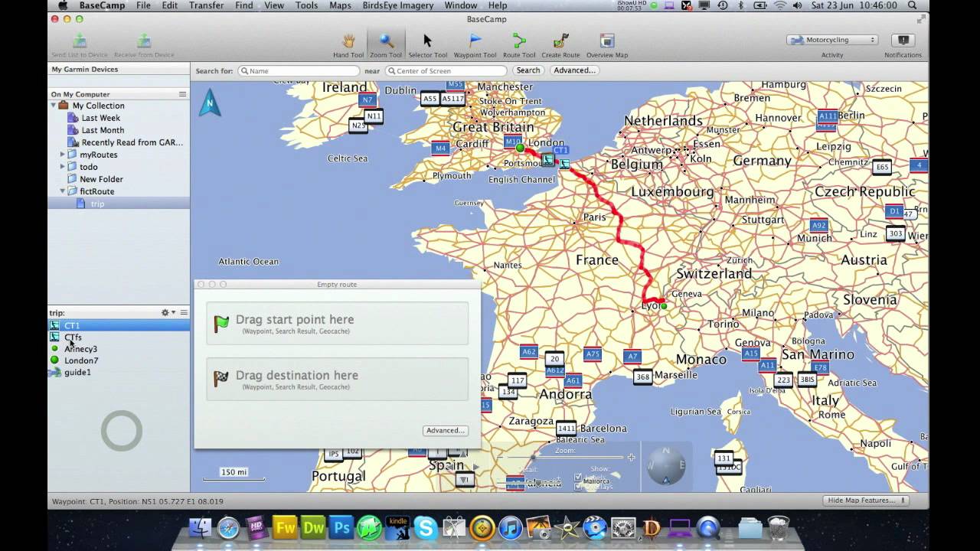980x551 pixels.
Task: Show the Overview Map
Action: (606, 45)
